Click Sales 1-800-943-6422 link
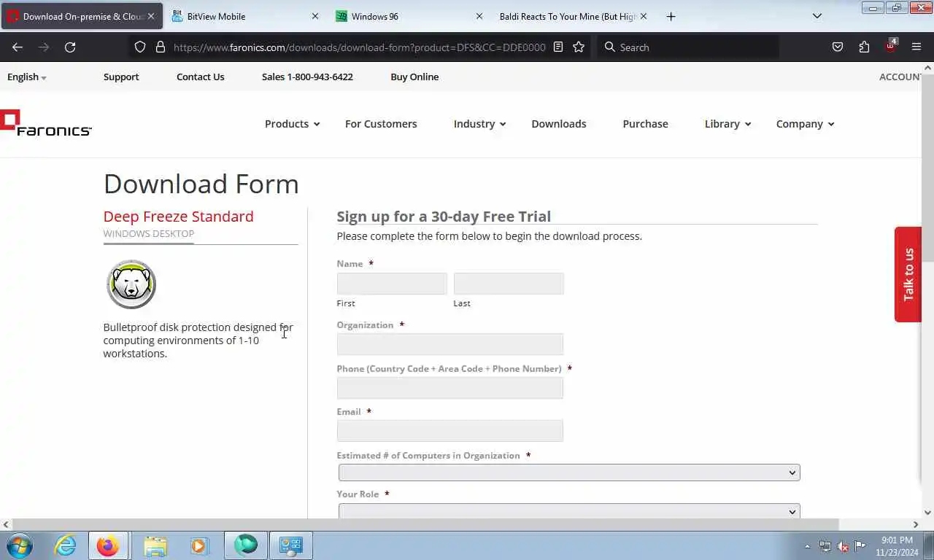Image resolution: width=934 pixels, height=560 pixels. coord(307,77)
